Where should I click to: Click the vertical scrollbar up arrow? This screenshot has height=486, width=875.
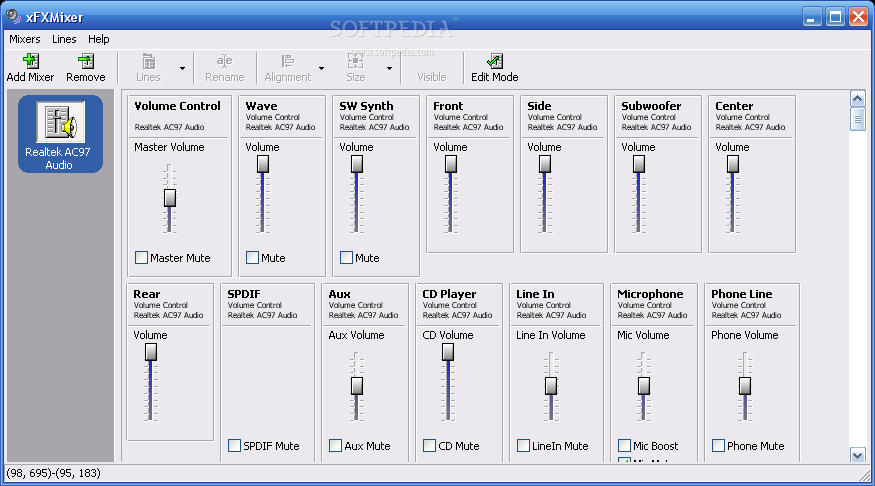coord(858,99)
